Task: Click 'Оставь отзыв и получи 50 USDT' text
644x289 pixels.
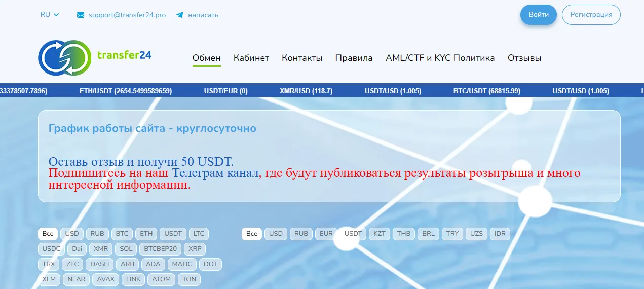Action: (x=141, y=162)
